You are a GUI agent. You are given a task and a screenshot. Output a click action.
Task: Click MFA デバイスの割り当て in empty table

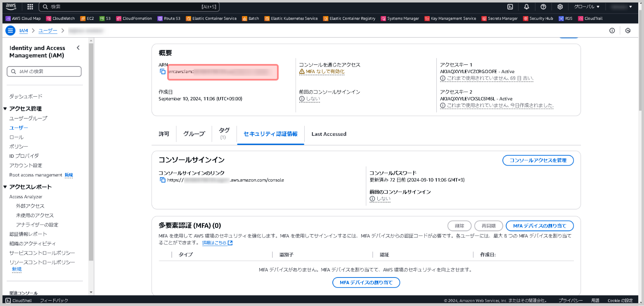click(x=366, y=282)
